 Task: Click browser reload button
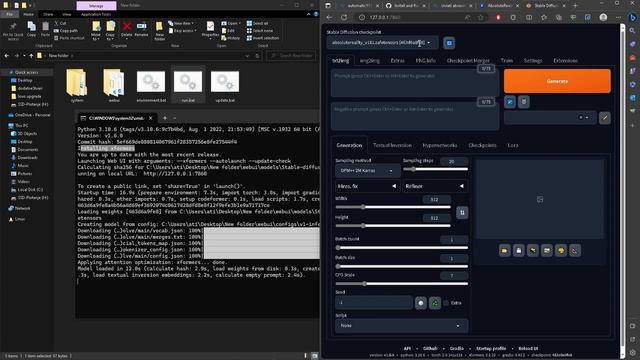(x=344, y=18)
